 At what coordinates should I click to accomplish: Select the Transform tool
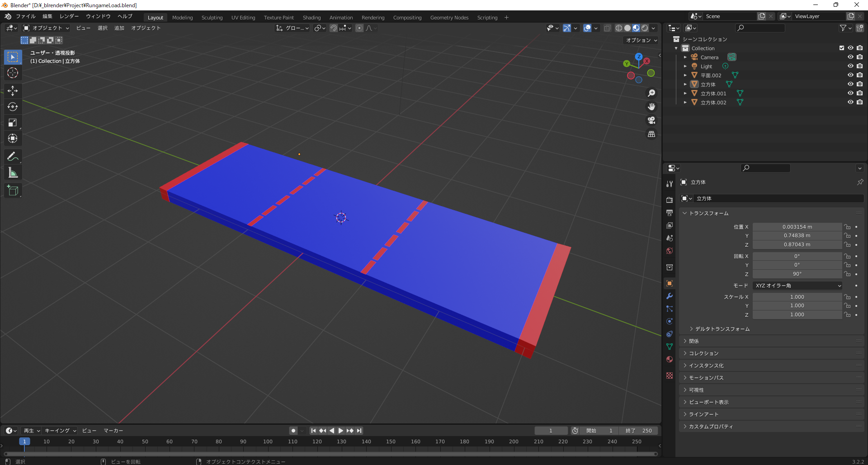pyautogui.click(x=13, y=138)
